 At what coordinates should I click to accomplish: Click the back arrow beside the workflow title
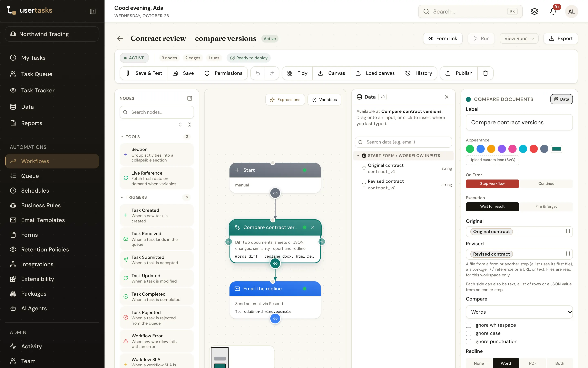[120, 38]
